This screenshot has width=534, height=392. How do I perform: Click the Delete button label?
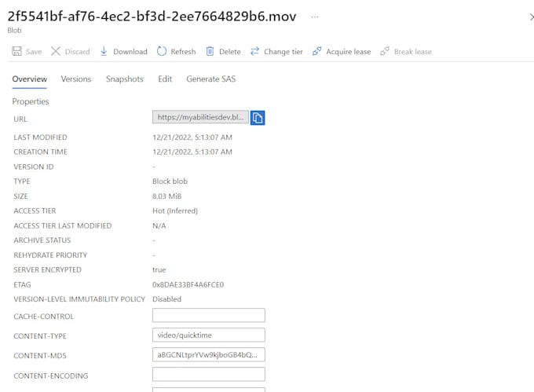click(x=230, y=52)
